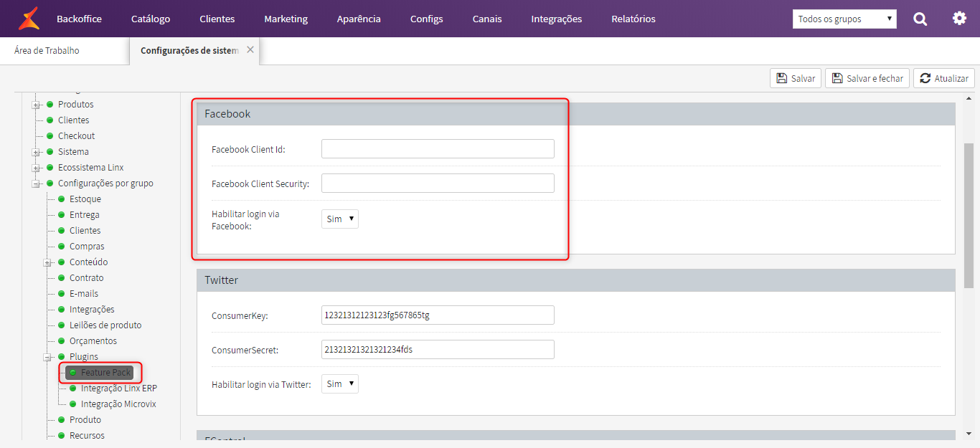Viewport: 980px width, 448px height.
Task: Select Entrega tree item
Action: tap(85, 215)
